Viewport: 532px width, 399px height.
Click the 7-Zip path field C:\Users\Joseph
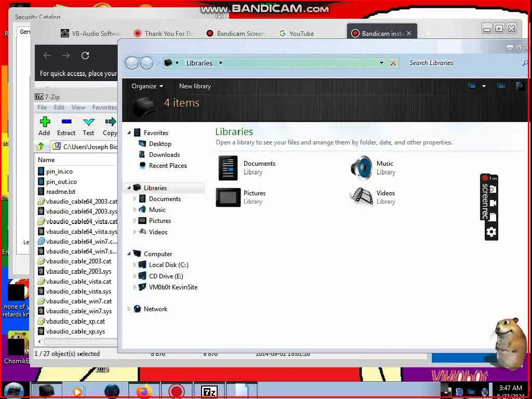85,147
